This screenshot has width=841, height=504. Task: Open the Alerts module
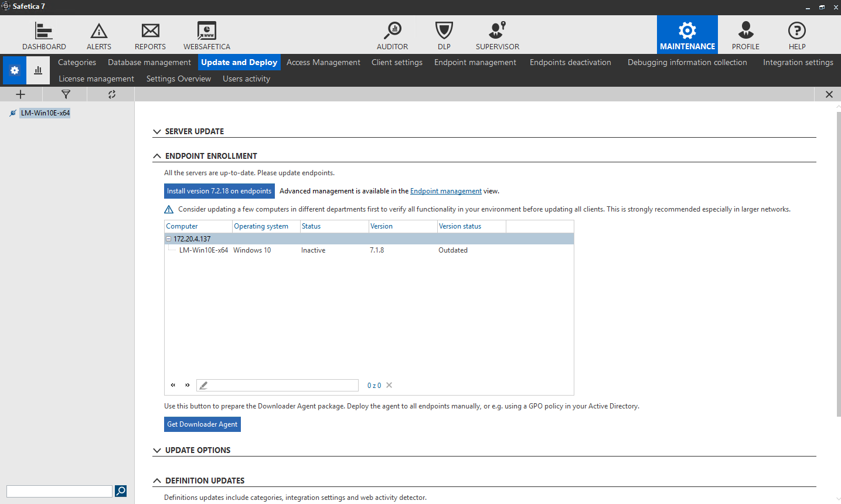(99, 35)
